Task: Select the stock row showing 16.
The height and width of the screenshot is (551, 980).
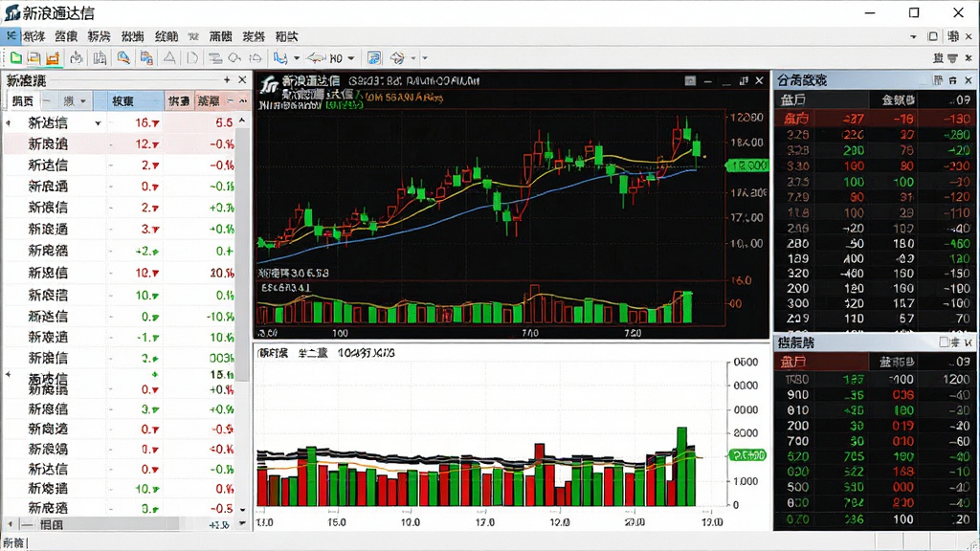Action: pyautogui.click(x=120, y=123)
